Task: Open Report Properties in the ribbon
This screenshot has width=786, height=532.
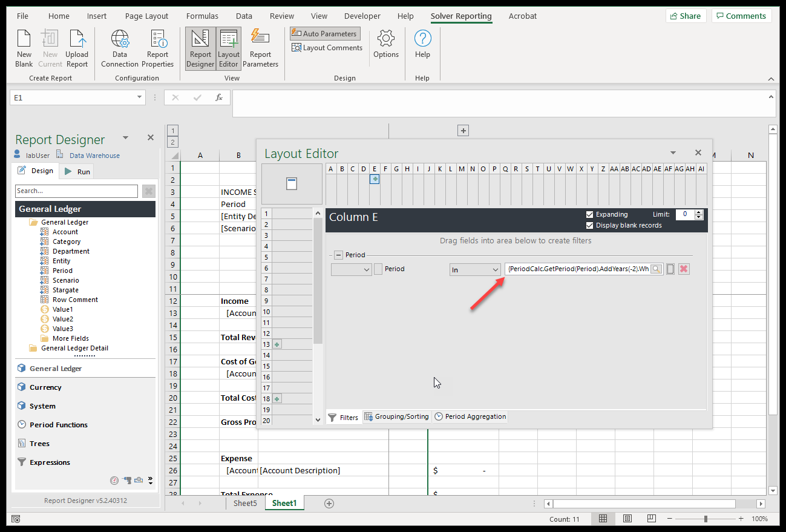Action: click(x=157, y=48)
